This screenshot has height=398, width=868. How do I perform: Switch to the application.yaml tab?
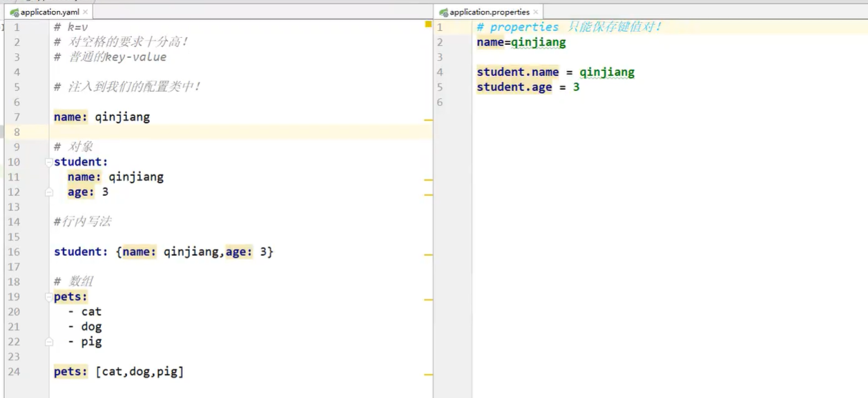click(50, 12)
